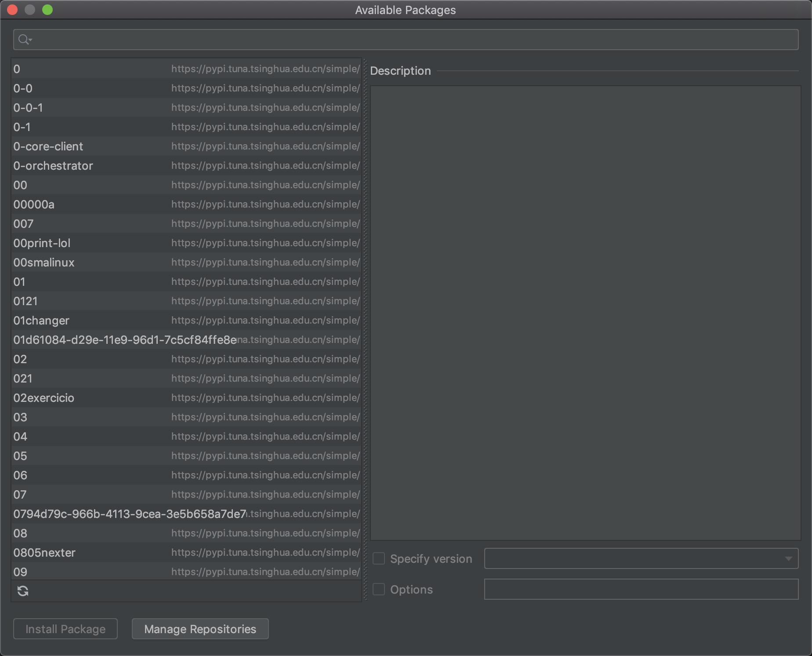Image resolution: width=812 pixels, height=656 pixels.
Task: Select package 021
Action: (186, 378)
